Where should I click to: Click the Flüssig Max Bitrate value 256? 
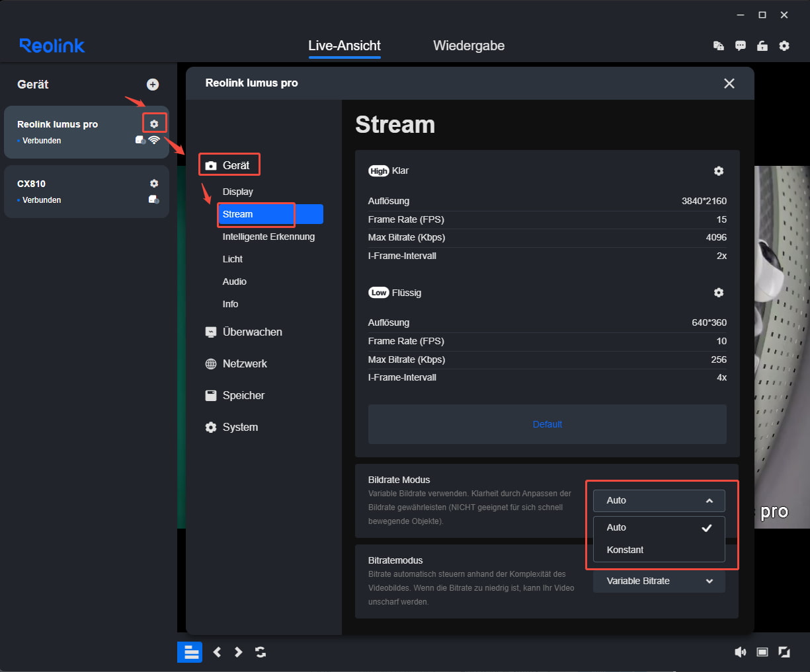point(719,359)
